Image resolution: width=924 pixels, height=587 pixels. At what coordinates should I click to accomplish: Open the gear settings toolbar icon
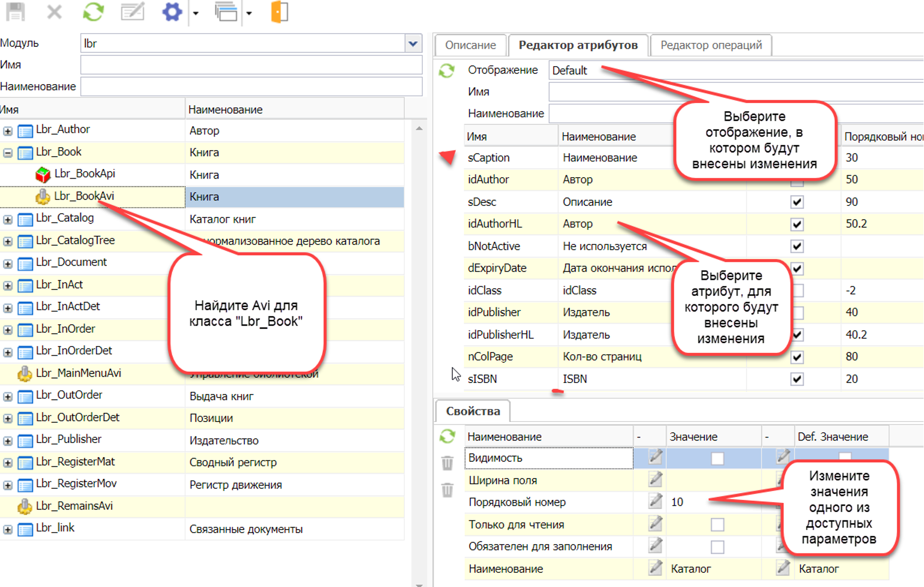(x=171, y=11)
